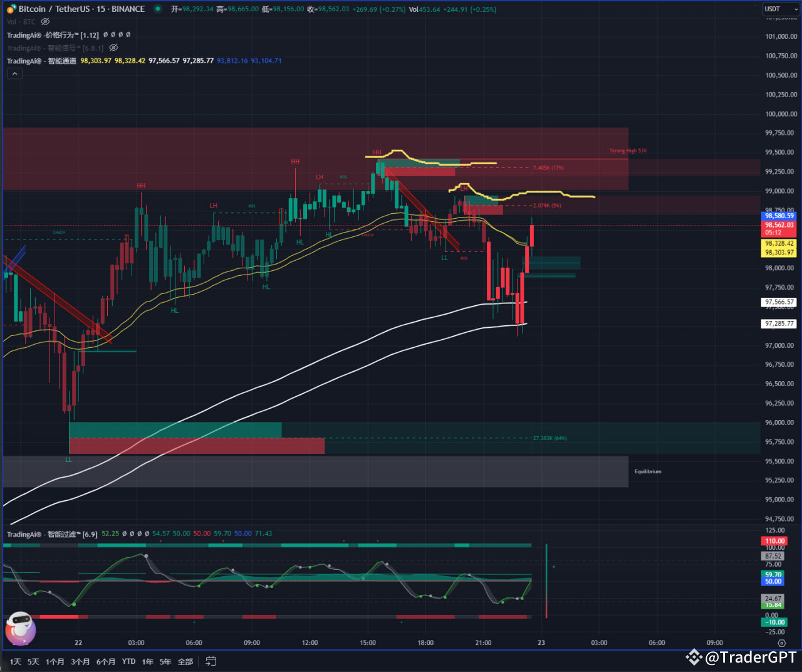802x672 pixels.
Task: Open the AI assistant robot icon bottom-left
Action: (x=20, y=629)
